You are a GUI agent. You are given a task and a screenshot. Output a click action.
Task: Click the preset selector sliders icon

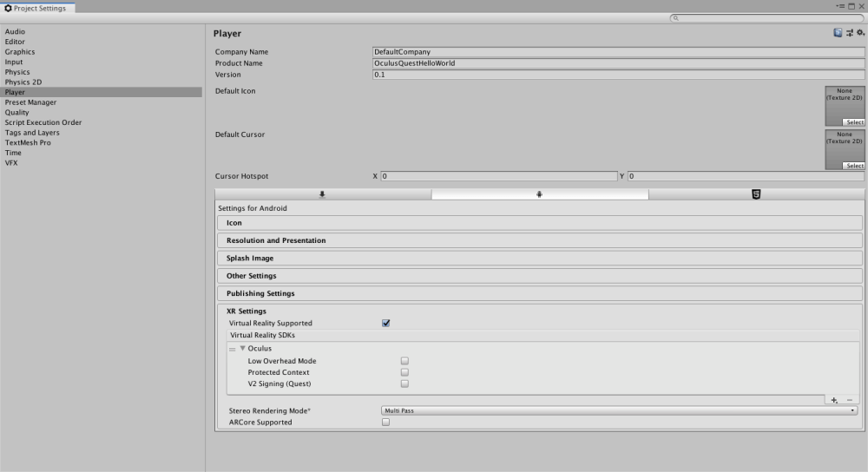[x=849, y=33]
